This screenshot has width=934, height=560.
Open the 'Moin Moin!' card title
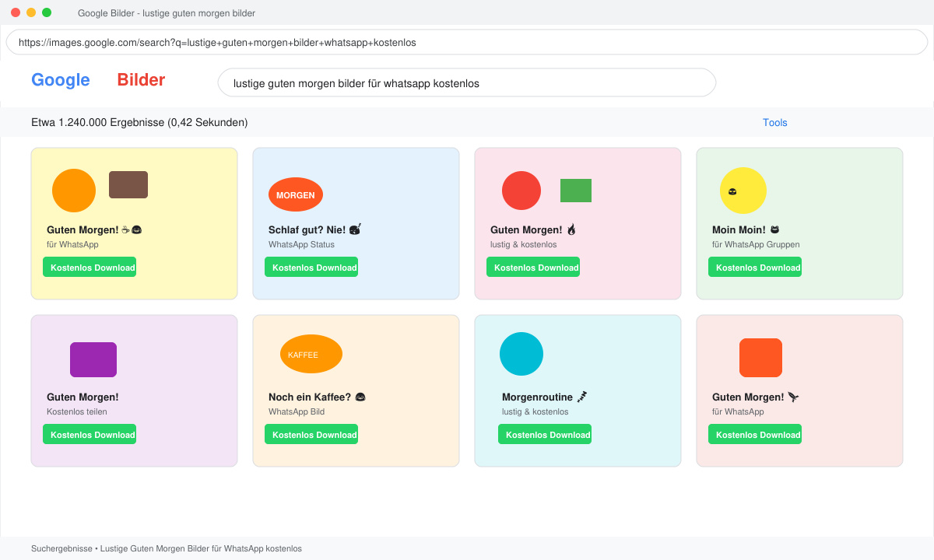(746, 229)
